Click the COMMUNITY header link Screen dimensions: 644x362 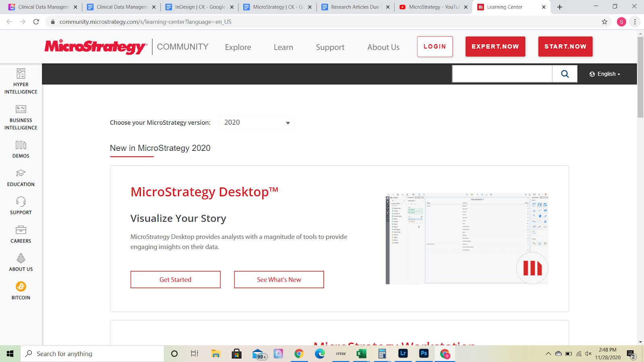click(x=183, y=47)
